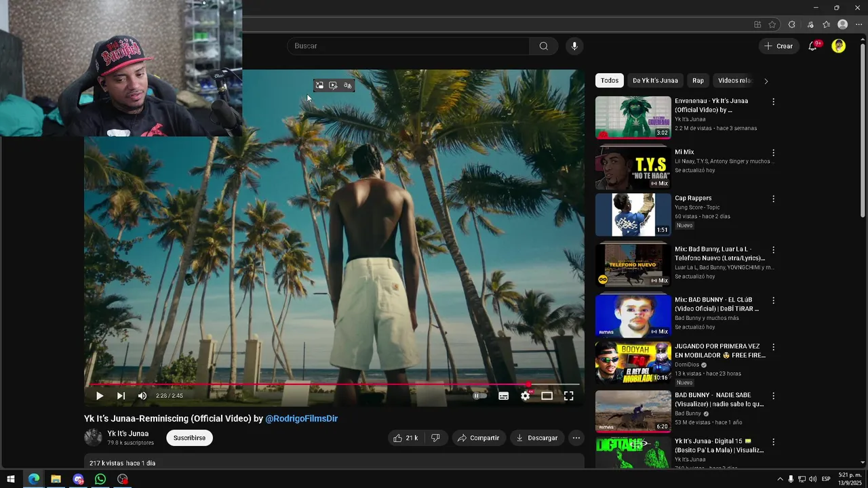Skip to the next video
This screenshot has height=488, width=868.
121,396
